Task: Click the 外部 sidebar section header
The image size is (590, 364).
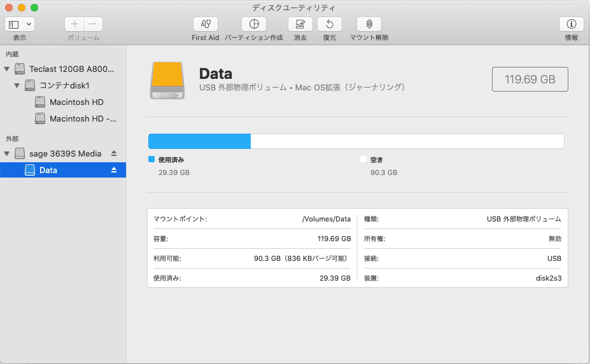Action: point(12,139)
